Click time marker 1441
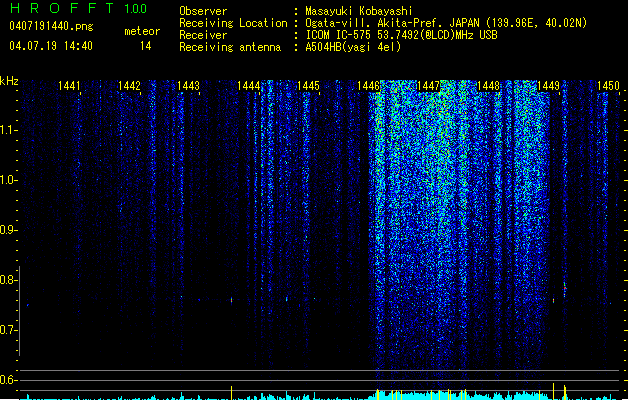Image resolution: width=629 pixels, height=400 pixels. [69, 86]
